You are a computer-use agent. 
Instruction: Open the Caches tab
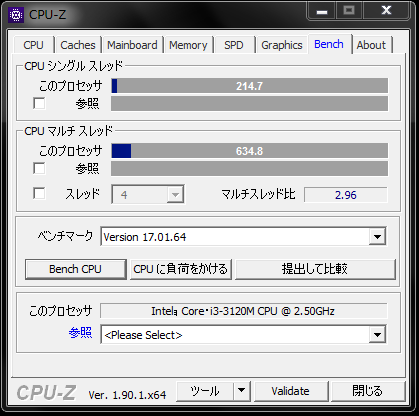pos(78,45)
